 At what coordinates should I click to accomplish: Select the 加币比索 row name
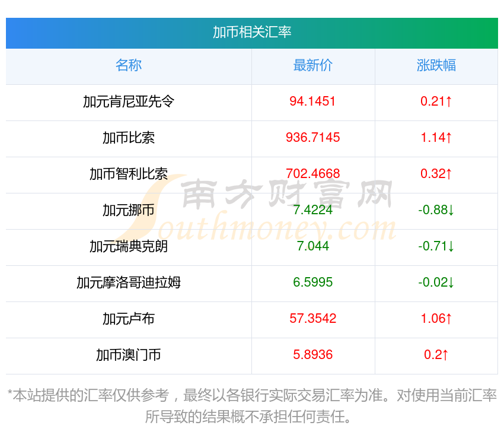coord(129,138)
